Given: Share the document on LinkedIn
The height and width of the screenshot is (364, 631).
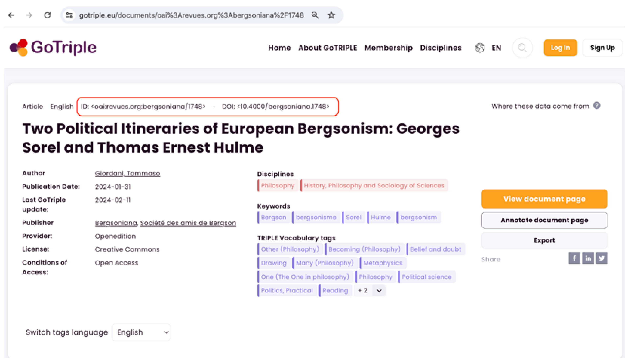Looking at the screenshot, I should tap(588, 258).
